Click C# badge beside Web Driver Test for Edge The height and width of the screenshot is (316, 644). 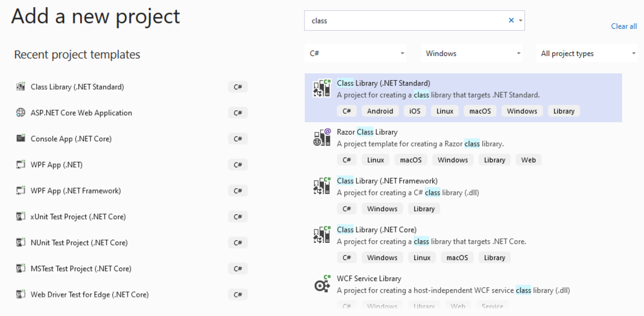pyautogui.click(x=238, y=295)
